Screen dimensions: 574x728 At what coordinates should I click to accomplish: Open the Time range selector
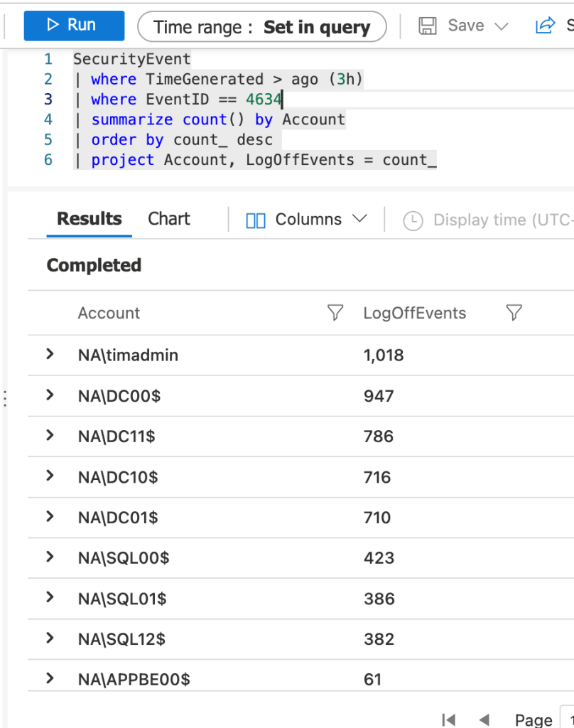click(261, 27)
